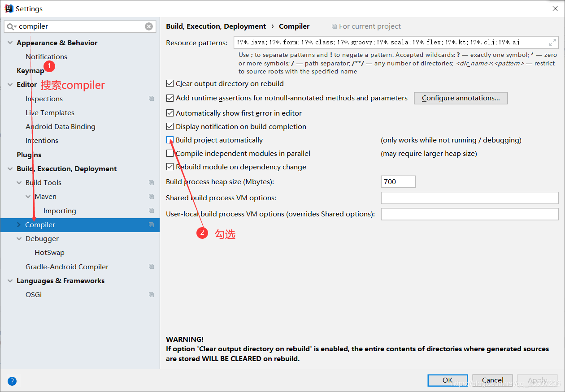This screenshot has height=392, width=565.
Task: Click the WARNING! heading text
Action: coord(185,339)
